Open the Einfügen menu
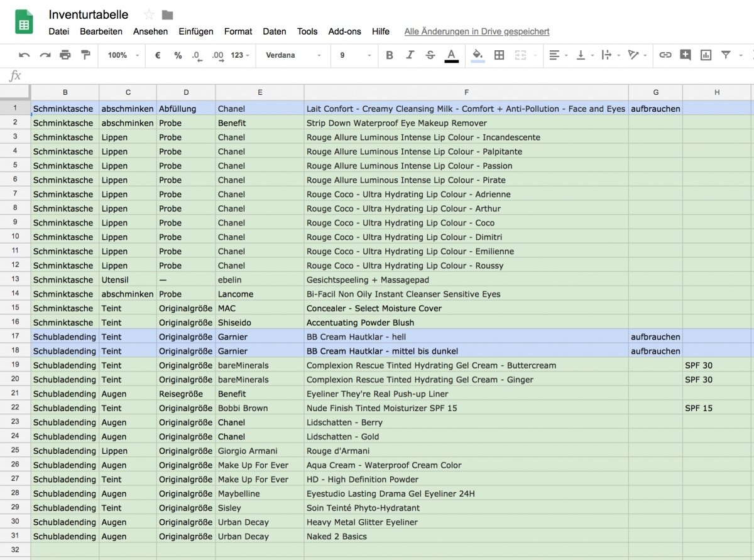754x560 pixels. (x=196, y=31)
